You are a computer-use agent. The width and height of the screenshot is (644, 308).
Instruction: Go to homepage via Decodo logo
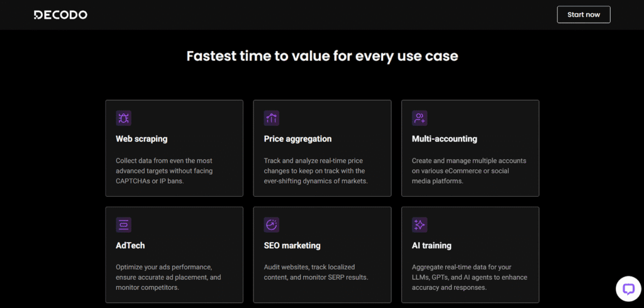tap(60, 14)
